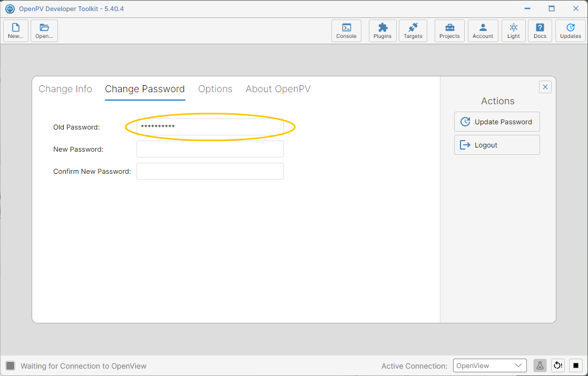
Task: Check for Updates in toolbar
Action: 571,31
